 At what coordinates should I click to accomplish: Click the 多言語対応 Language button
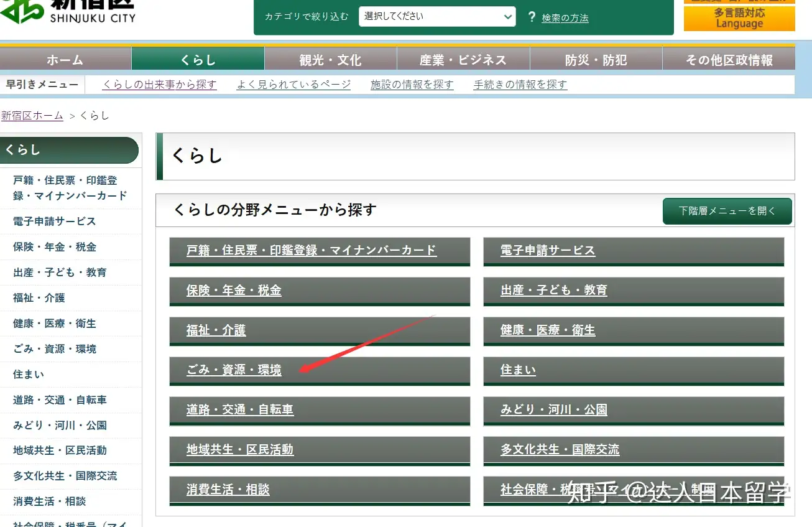coord(739,18)
